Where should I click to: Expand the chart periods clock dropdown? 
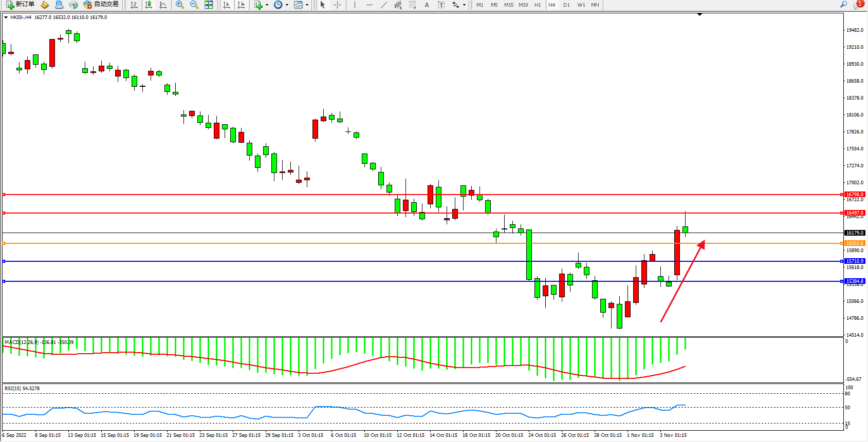coord(287,5)
